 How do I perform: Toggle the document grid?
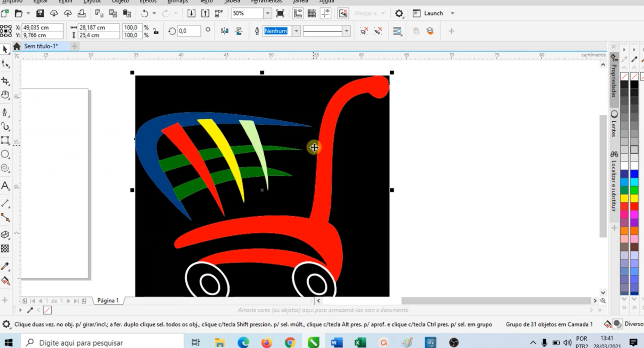312,13
